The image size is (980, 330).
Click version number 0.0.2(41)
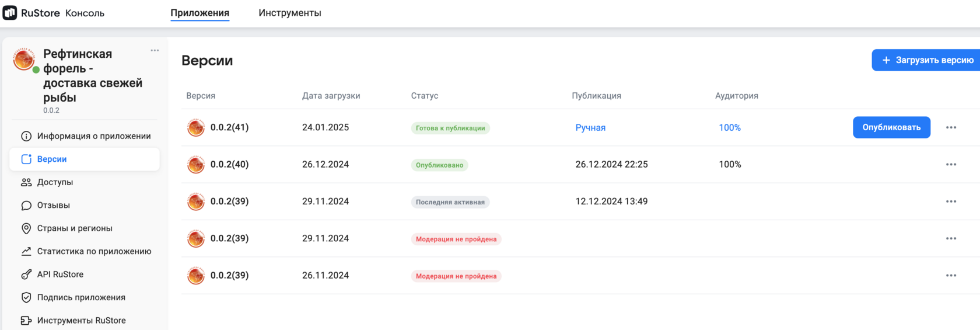[x=229, y=127]
